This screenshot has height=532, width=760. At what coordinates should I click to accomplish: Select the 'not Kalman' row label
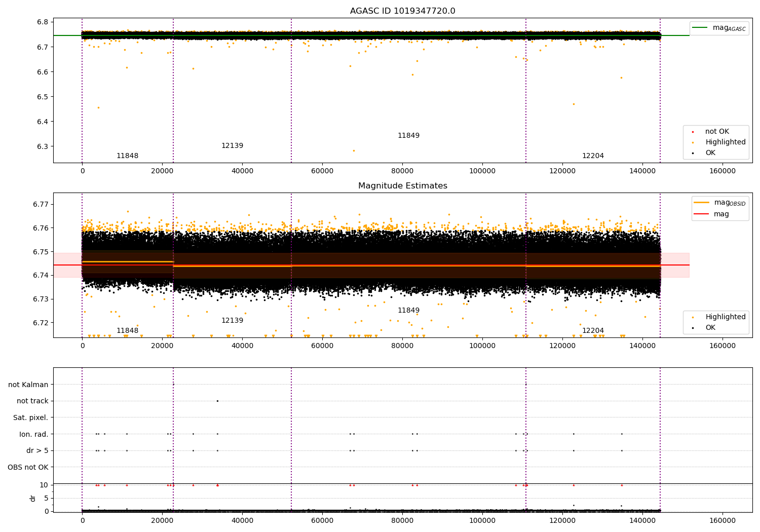(28, 385)
